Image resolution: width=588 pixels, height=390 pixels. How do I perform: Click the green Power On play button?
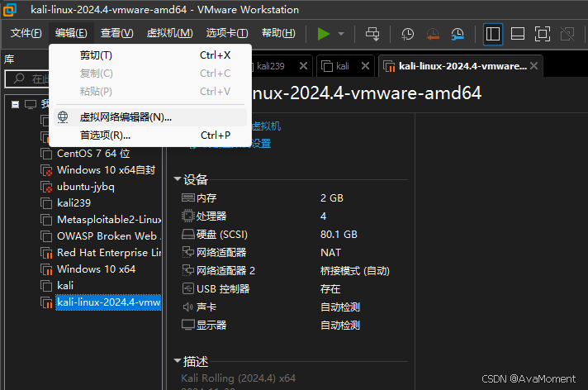[x=323, y=34]
